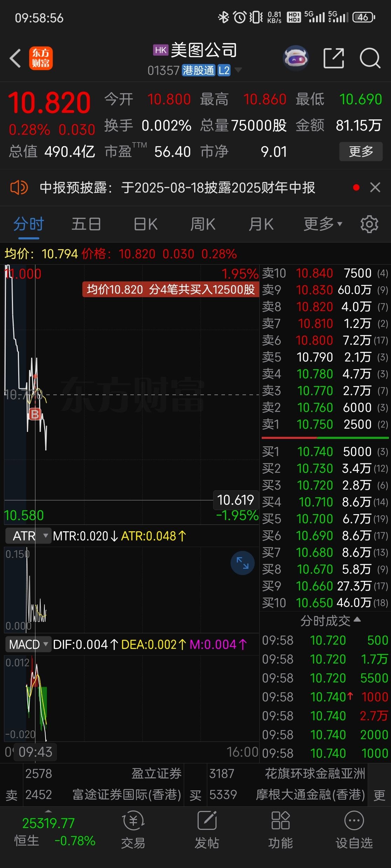
Task: Switch to the 周K tab
Action: click(x=203, y=224)
